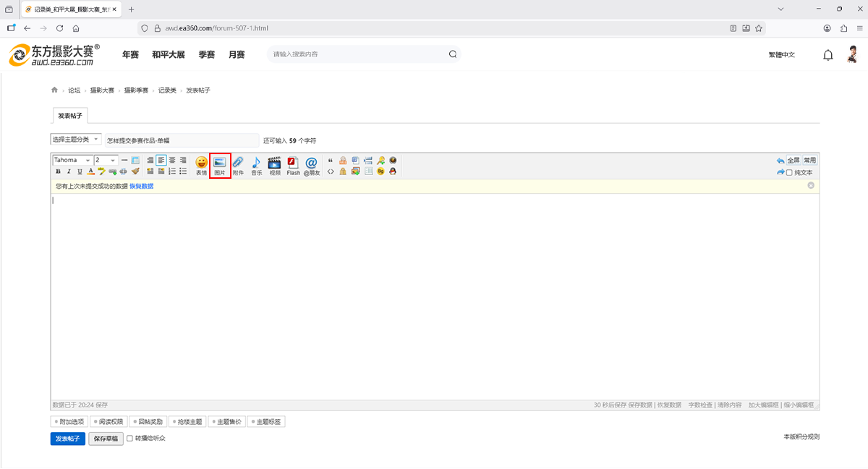Toggle the 全屏 fullscreen editor mode
The height and width of the screenshot is (469, 868).
[x=793, y=161]
